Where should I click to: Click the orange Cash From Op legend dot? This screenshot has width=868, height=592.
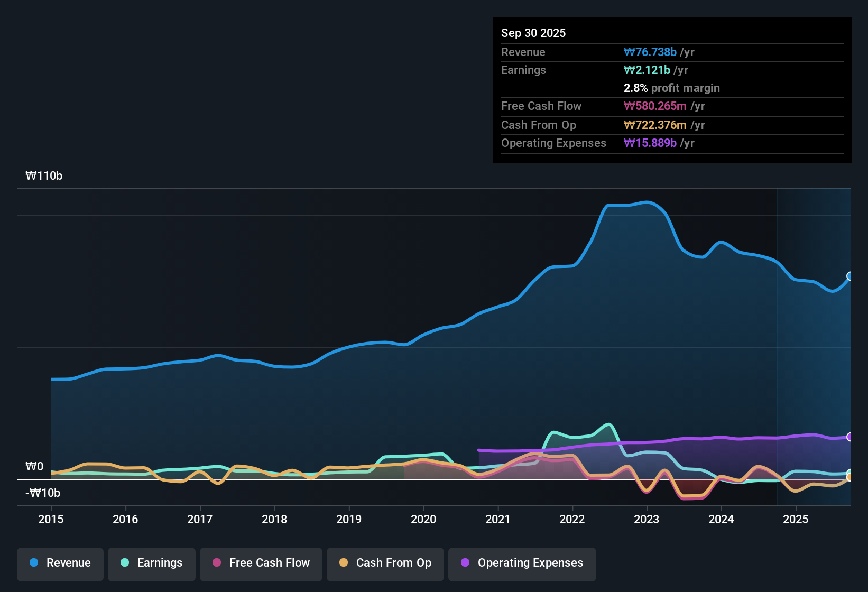click(344, 563)
